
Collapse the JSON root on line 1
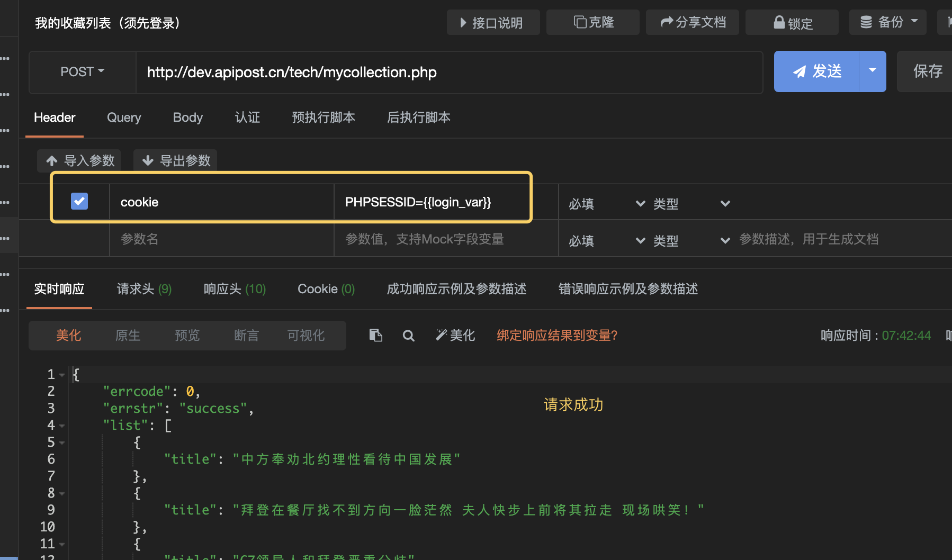point(62,375)
